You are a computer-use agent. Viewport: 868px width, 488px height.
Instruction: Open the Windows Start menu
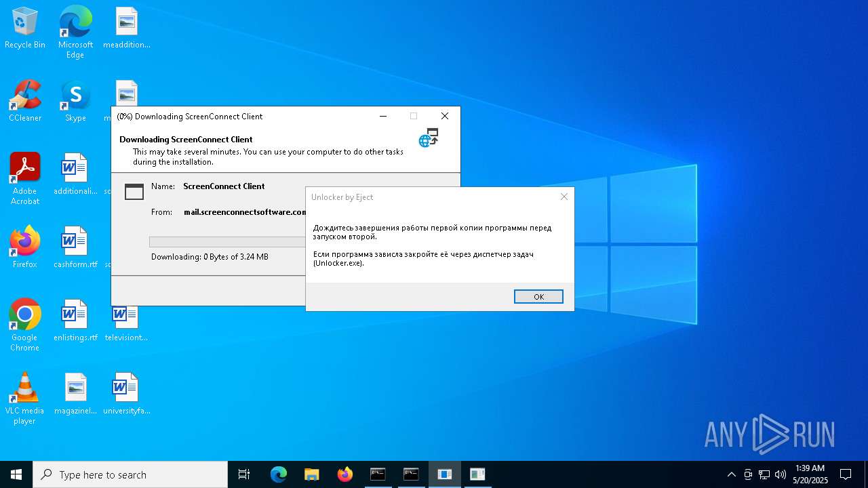[16, 474]
